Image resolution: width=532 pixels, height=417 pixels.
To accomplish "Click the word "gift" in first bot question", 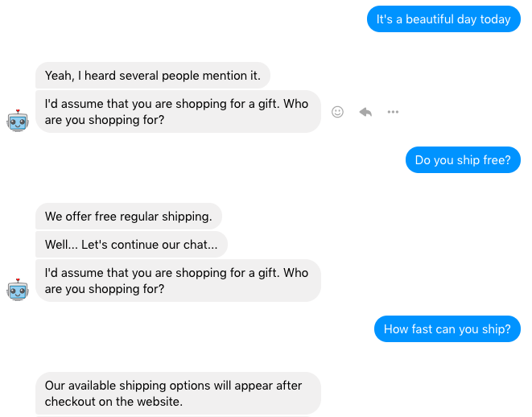I will pos(269,104).
